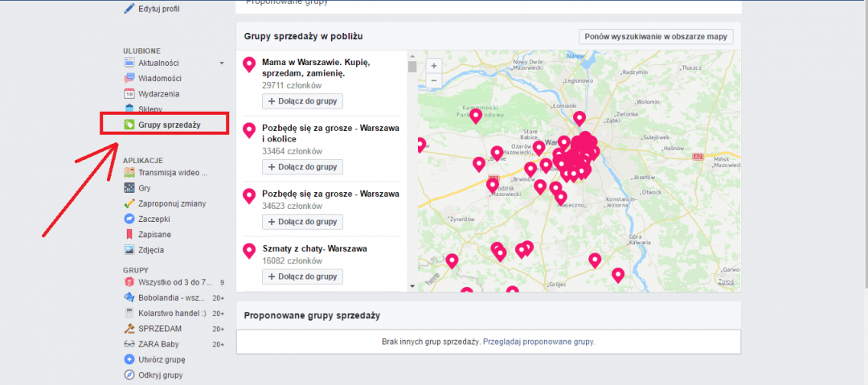868x385 pixels.
Task: Click the Zapisane bookmark icon
Action: (129, 234)
